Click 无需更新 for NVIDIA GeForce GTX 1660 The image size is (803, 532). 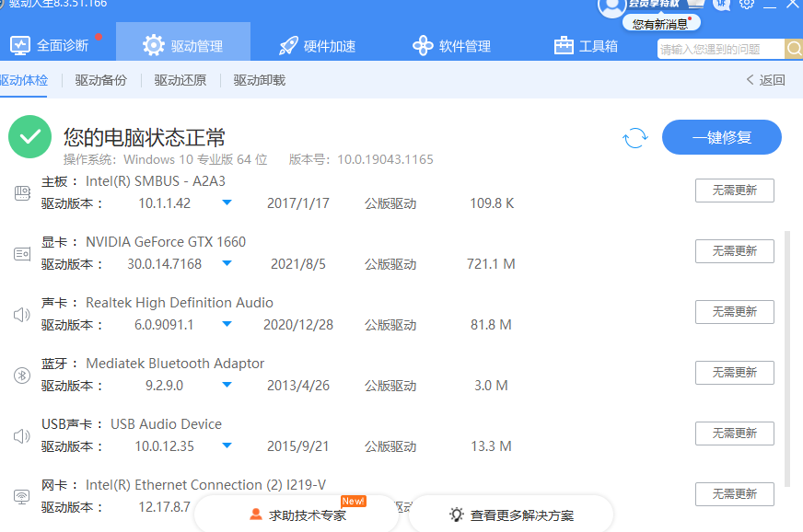coord(734,251)
